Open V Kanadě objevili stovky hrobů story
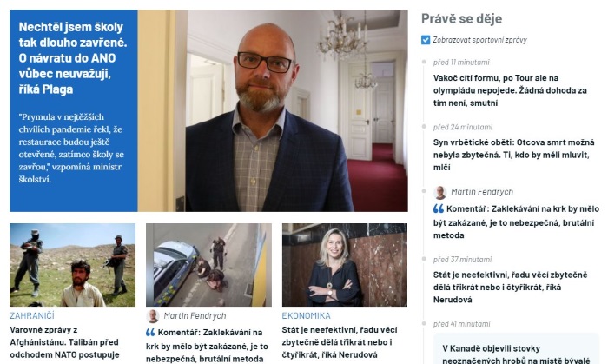This screenshot has height=364, width=608. coord(516,354)
